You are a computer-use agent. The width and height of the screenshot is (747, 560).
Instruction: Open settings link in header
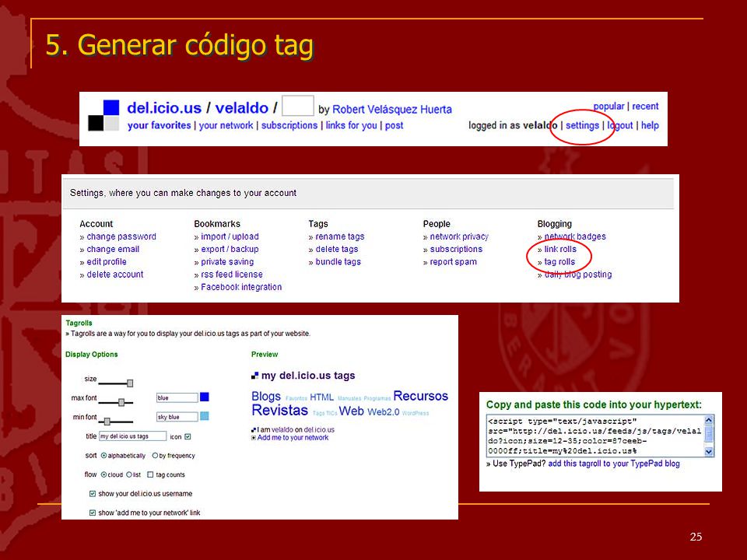[x=582, y=125]
